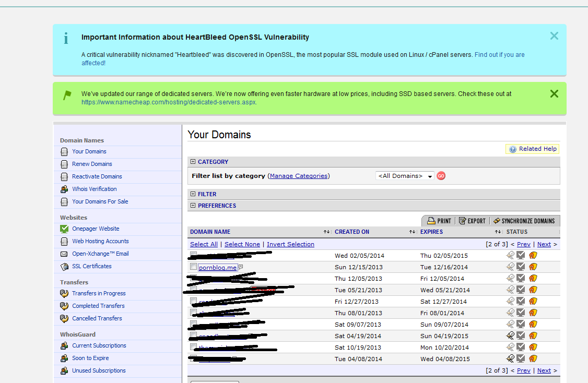Check the box for the domain created 09/07/2013
This screenshot has width=588, height=383.
(x=194, y=324)
